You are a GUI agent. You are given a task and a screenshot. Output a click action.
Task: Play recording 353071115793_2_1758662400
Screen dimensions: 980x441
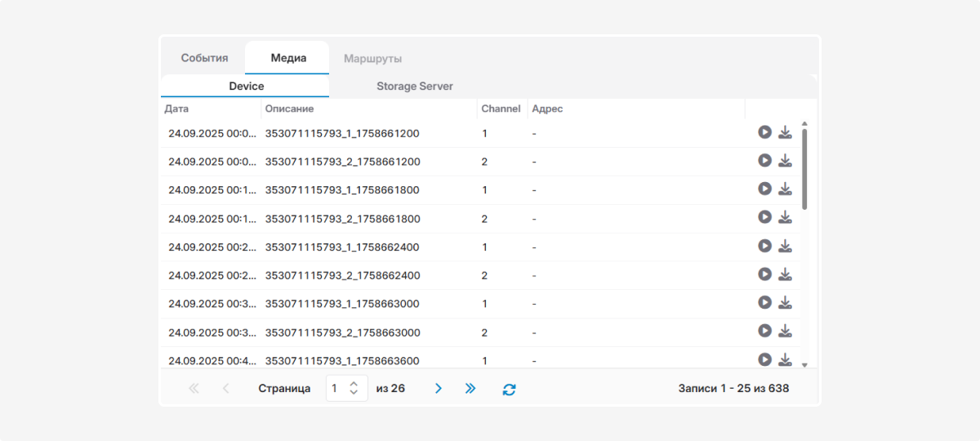tap(764, 275)
